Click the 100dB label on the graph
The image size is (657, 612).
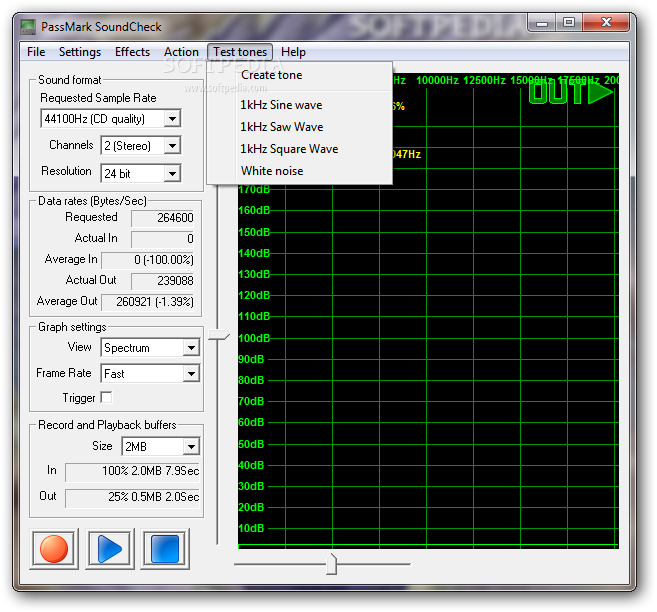click(x=254, y=338)
